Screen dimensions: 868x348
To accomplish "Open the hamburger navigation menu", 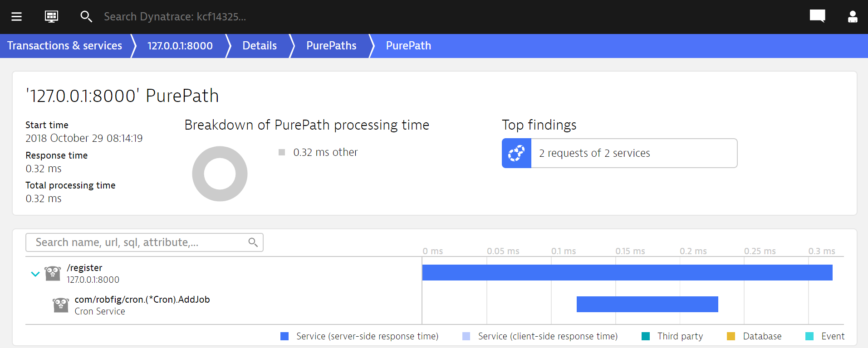I will (16, 17).
